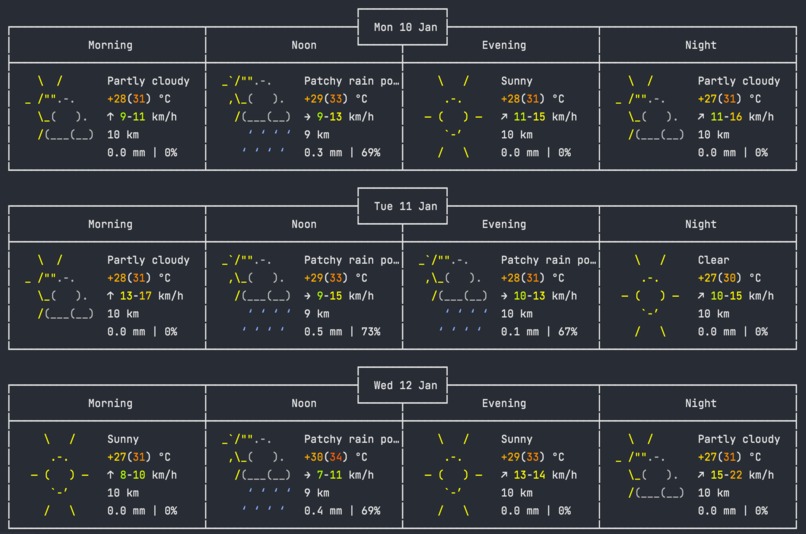Viewport: 806px width, 534px height.
Task: Select the rain cloud icon for Tue 11 Jan Evening
Action: pyautogui.click(x=453, y=296)
